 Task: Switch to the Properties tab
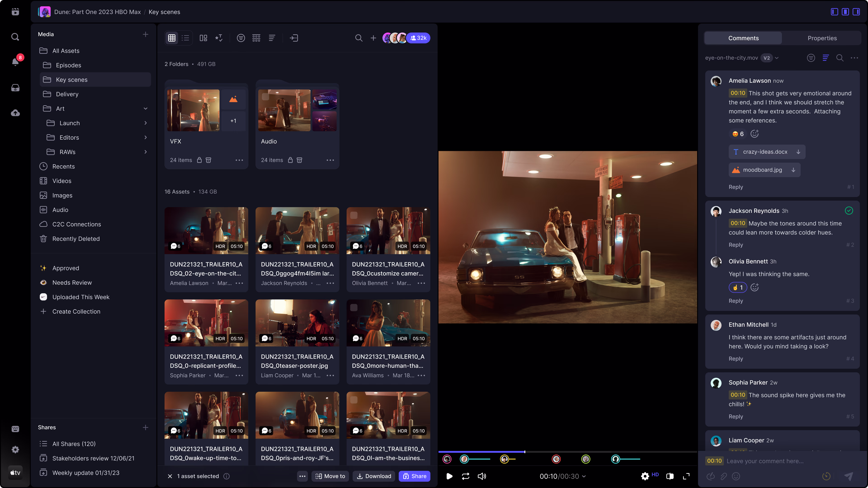(x=822, y=38)
